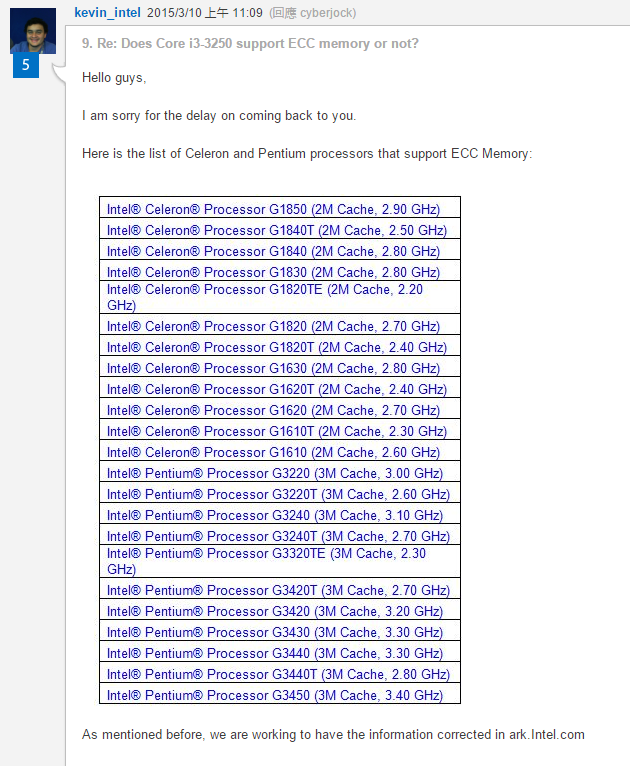The height and width of the screenshot is (766, 630).
Task: Open Celeron Processor G1610 2.60 GHz link
Action: click(273, 452)
